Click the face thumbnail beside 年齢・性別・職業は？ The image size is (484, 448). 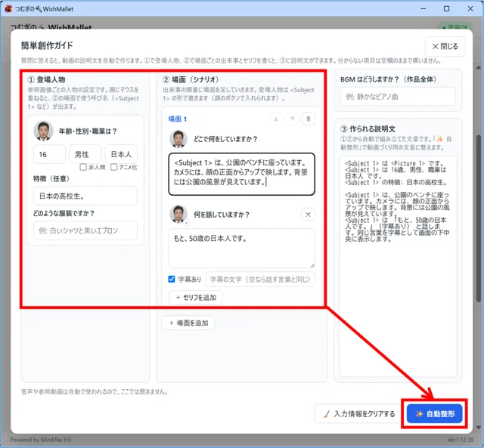tap(43, 131)
